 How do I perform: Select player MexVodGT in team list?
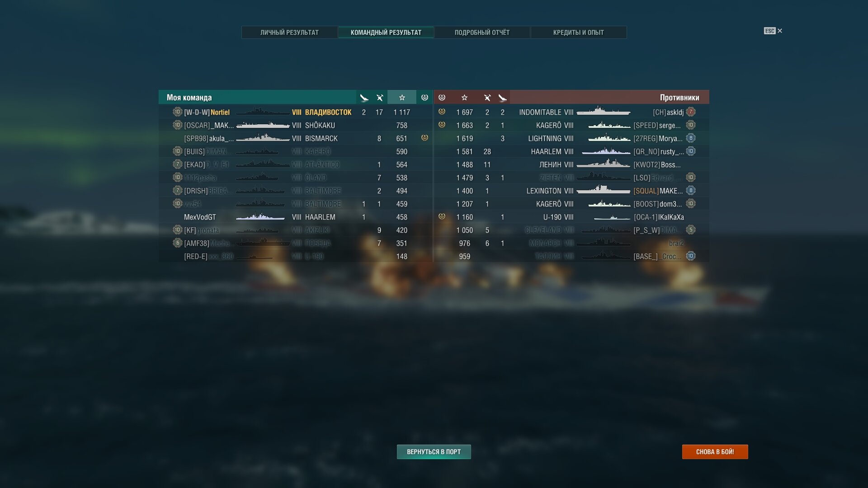(x=296, y=217)
